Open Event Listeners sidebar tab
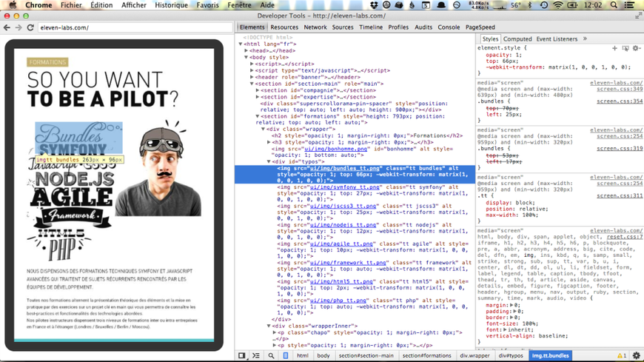644x362 pixels. tap(557, 39)
